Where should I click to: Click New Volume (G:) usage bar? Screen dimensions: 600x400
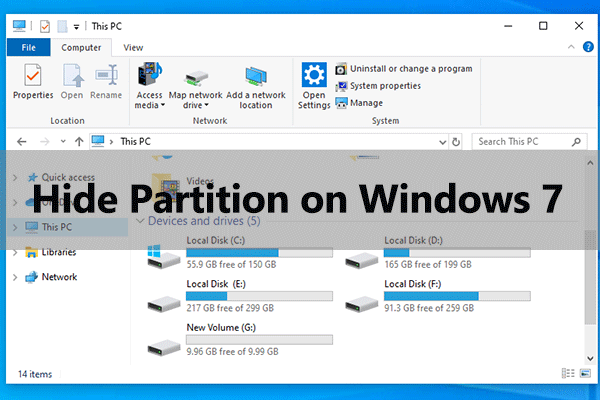click(259, 340)
